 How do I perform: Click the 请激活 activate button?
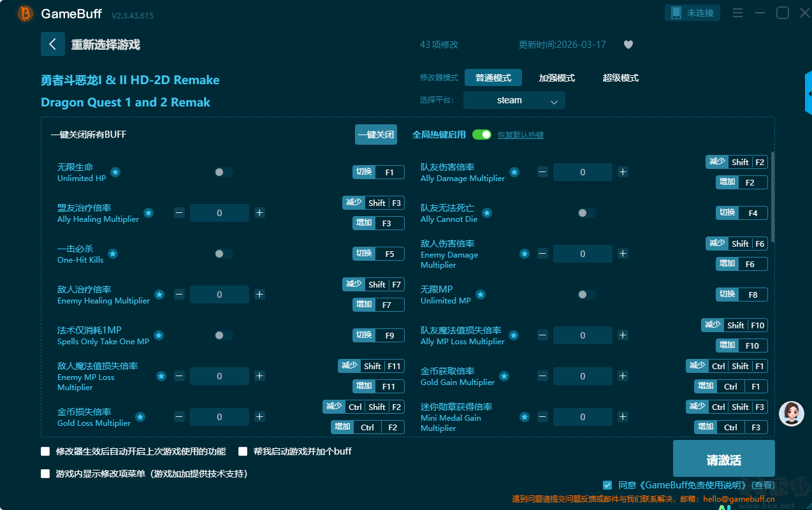coord(724,460)
